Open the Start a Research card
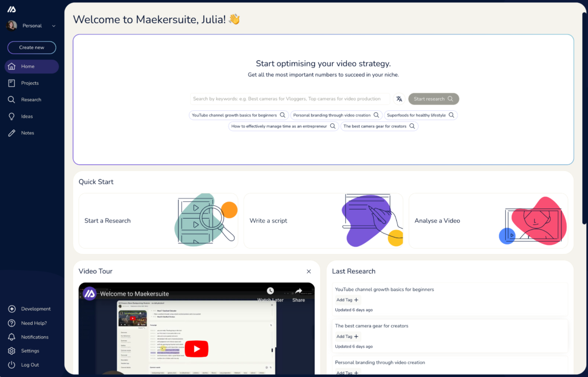588x377 pixels. pyautogui.click(x=158, y=221)
